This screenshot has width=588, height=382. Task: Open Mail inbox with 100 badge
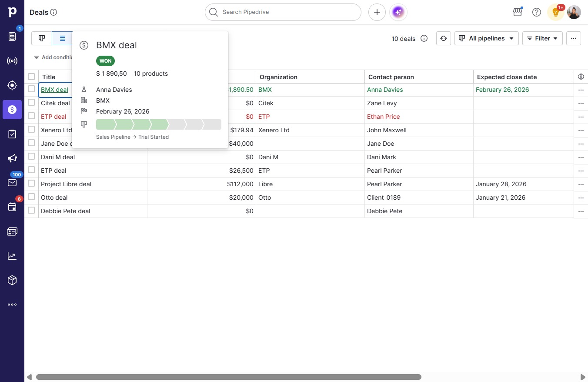[12, 183]
